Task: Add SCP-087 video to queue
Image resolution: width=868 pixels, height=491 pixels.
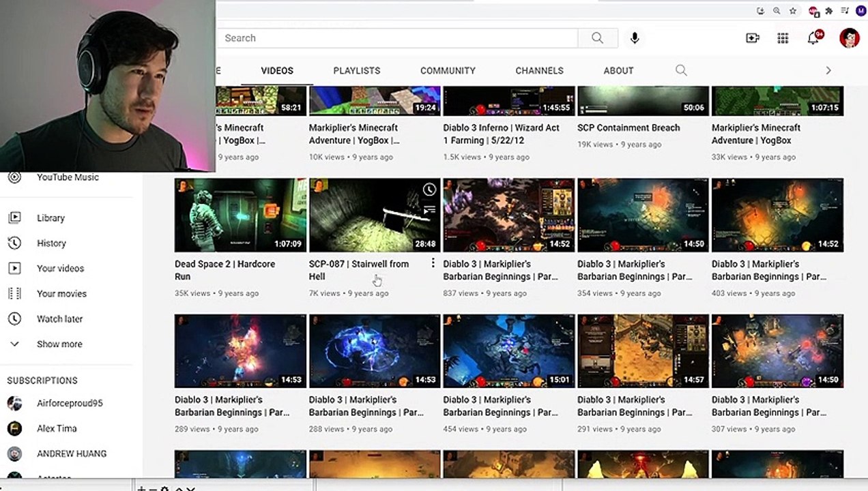Action: click(x=429, y=211)
